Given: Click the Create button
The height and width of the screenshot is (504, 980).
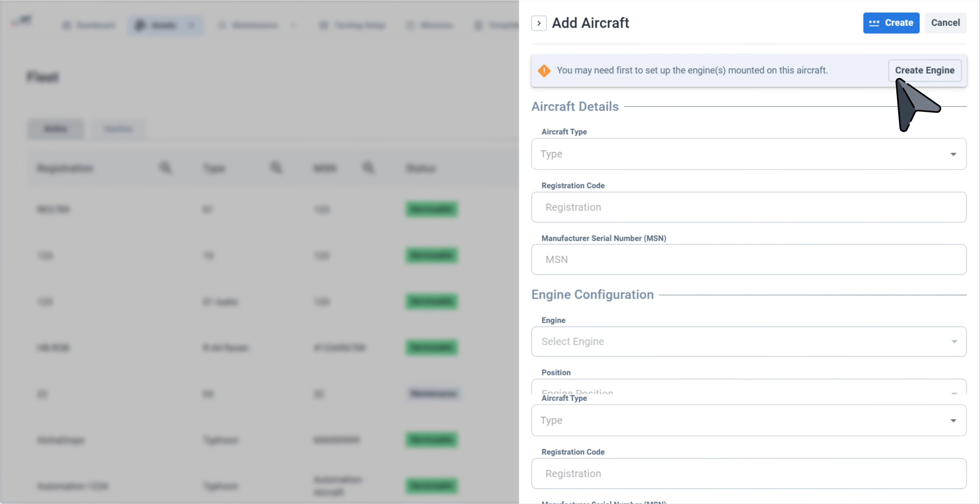Looking at the screenshot, I should [x=891, y=23].
